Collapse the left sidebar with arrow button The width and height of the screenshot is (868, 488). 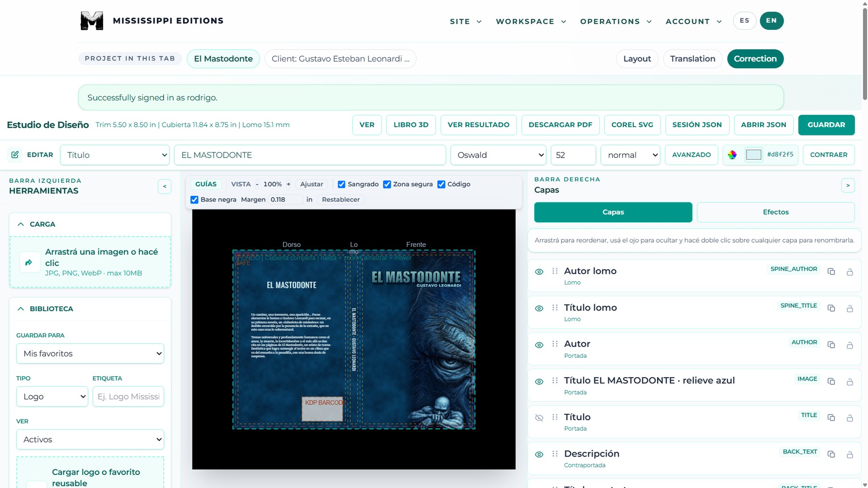point(164,186)
